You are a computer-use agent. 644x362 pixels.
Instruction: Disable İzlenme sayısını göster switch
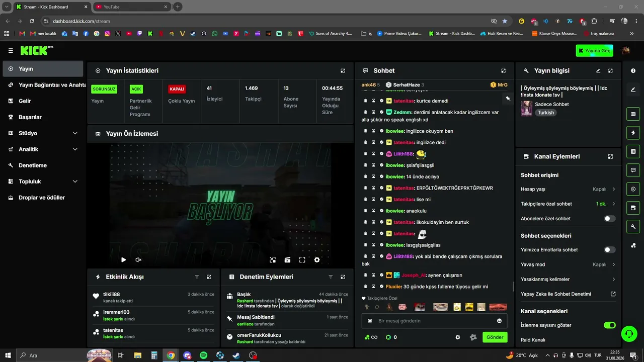pos(609,325)
